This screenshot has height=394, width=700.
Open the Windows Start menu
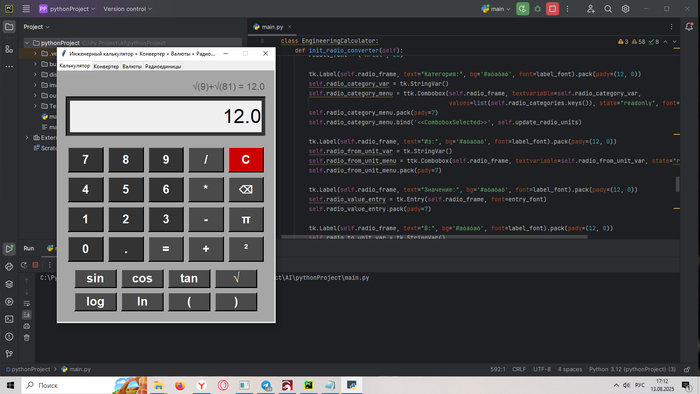[x=10, y=385]
